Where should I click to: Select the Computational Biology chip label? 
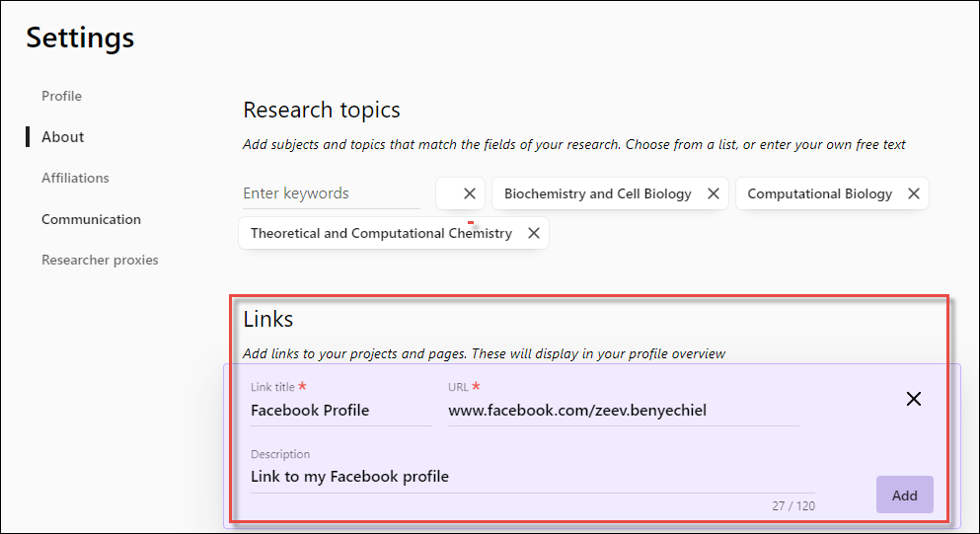click(819, 193)
